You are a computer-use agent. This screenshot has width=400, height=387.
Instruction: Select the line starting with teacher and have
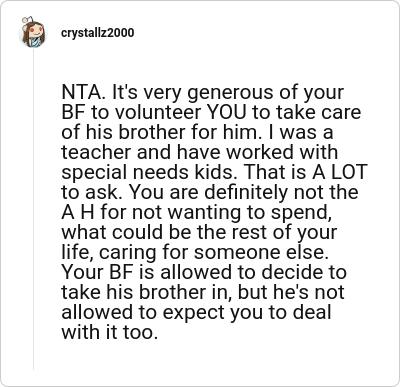[200, 152]
